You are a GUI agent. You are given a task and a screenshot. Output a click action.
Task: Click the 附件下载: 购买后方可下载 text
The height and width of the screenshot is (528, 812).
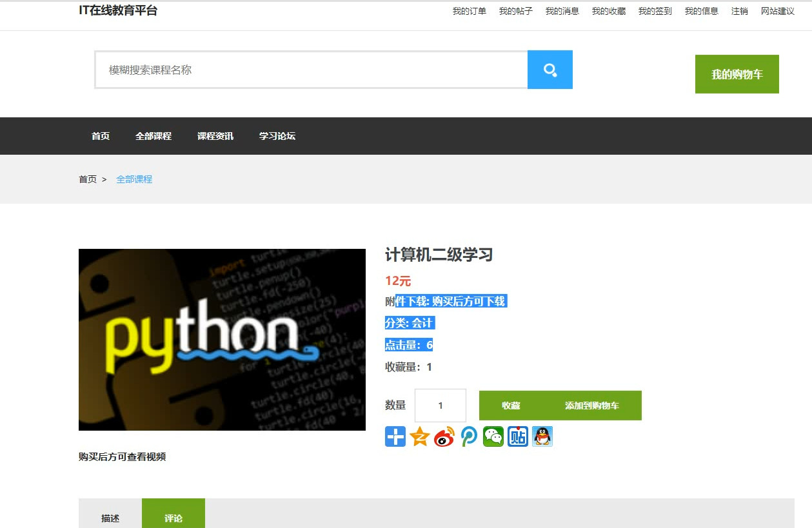pos(446,301)
